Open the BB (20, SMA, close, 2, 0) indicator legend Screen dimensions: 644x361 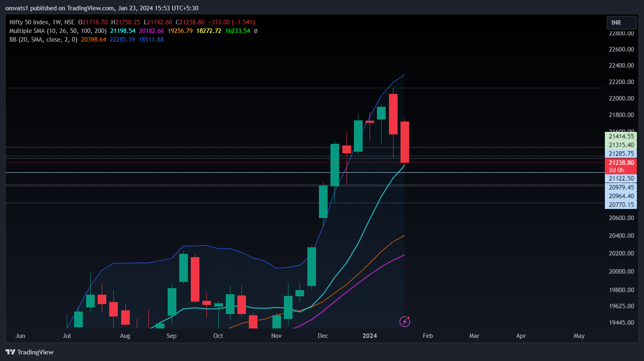click(x=43, y=40)
